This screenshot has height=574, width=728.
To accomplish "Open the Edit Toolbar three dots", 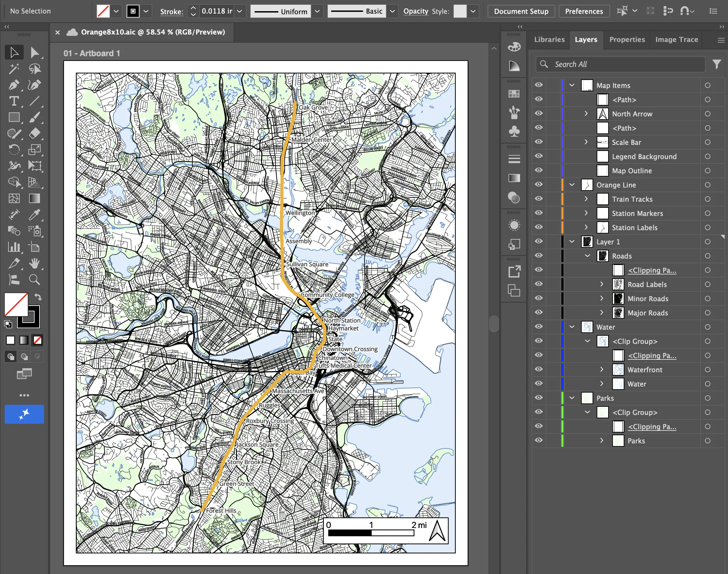I will point(24,395).
